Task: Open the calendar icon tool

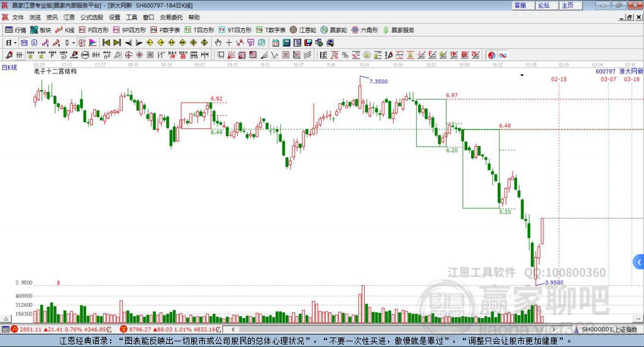Action: click(275, 43)
